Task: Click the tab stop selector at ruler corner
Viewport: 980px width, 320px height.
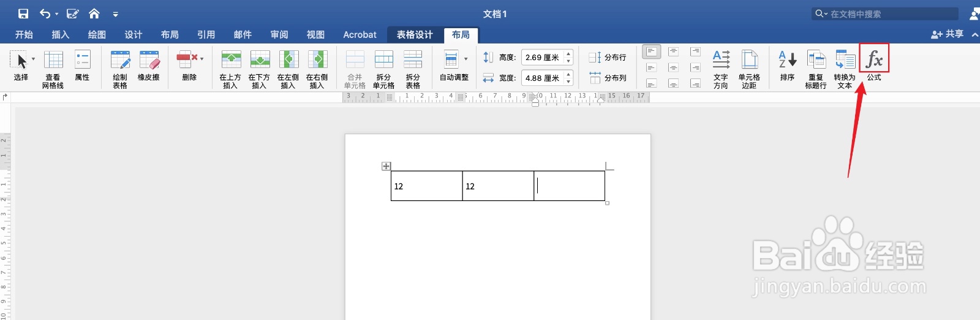Action: tap(6, 97)
